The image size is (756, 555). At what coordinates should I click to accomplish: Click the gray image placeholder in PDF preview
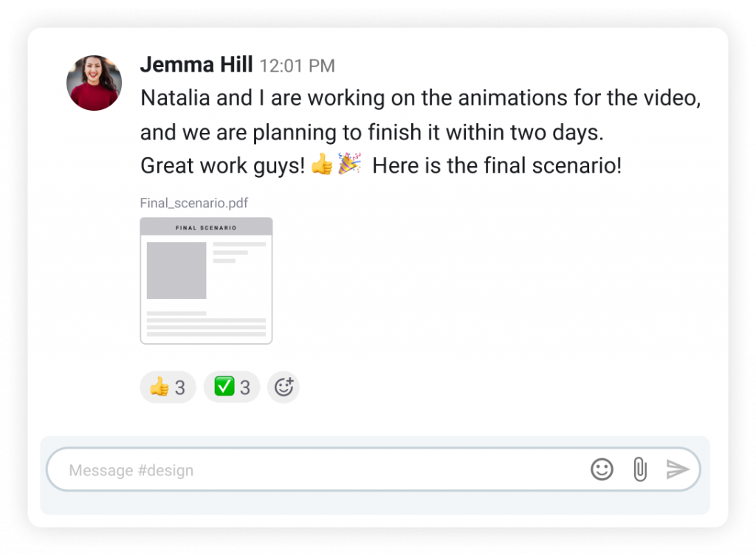pyautogui.click(x=176, y=270)
